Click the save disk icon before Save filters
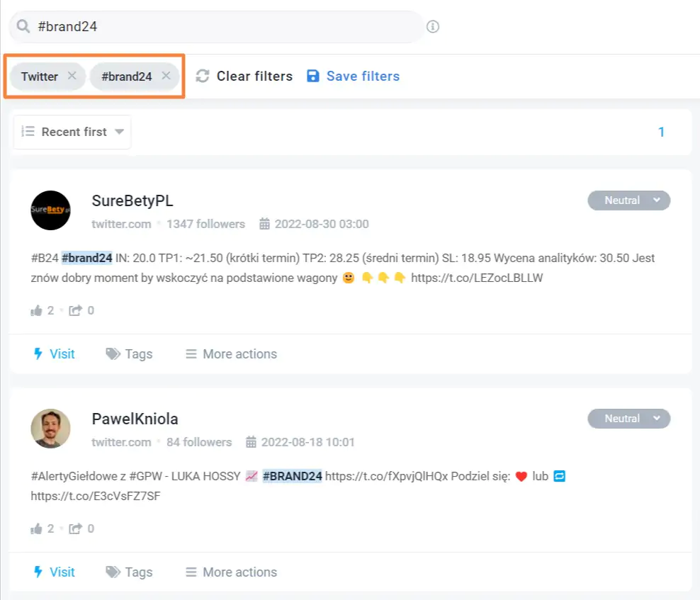700x600 pixels. pyautogui.click(x=313, y=76)
